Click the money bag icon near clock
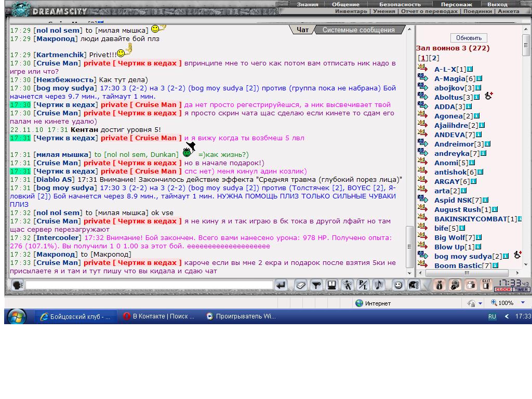The width and height of the screenshot is (532, 399). [x=440, y=285]
